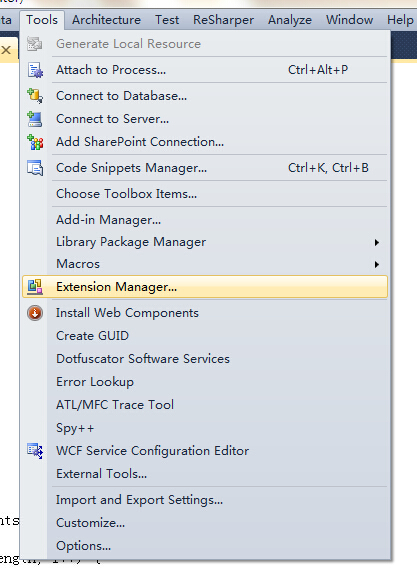
Task: Click the Connect to Database icon
Action: click(x=35, y=96)
